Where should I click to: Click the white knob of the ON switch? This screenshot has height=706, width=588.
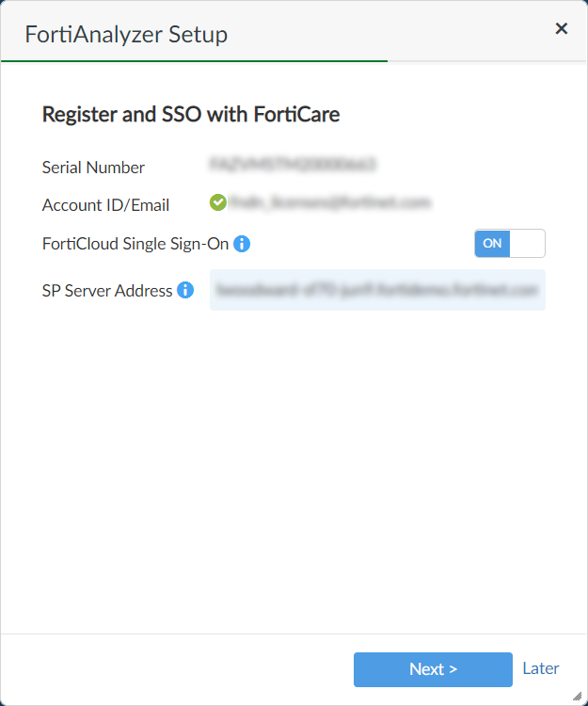pos(527,244)
